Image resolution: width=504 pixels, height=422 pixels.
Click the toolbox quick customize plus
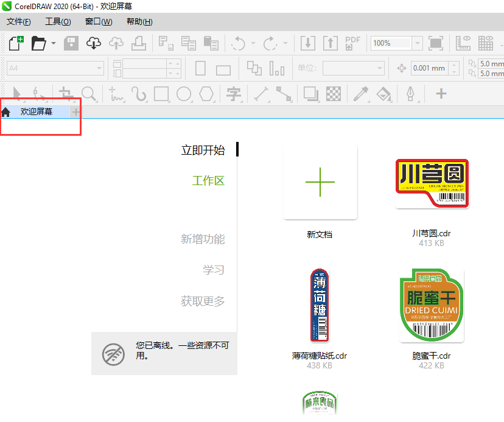coord(441,94)
